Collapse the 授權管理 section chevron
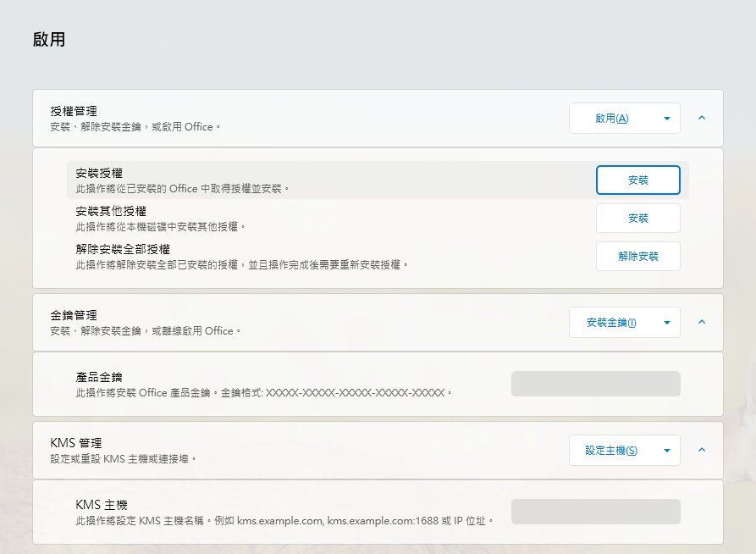The height and width of the screenshot is (554, 756). pos(702,118)
